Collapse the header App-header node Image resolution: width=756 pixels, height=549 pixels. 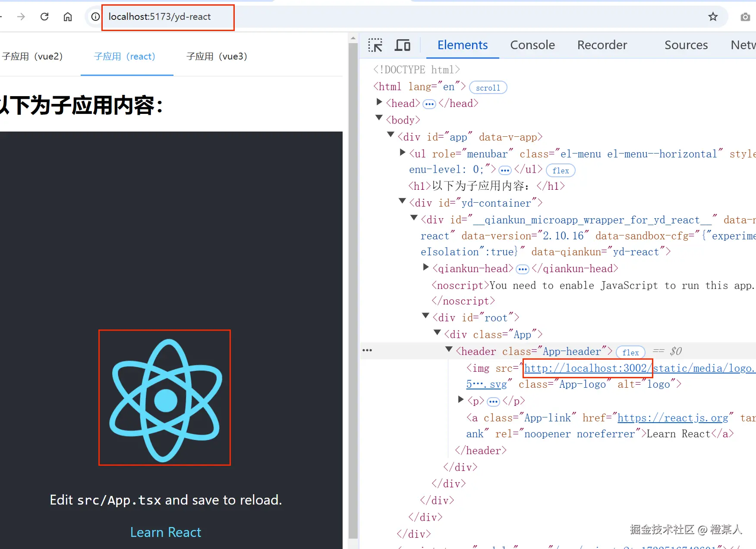tap(449, 349)
